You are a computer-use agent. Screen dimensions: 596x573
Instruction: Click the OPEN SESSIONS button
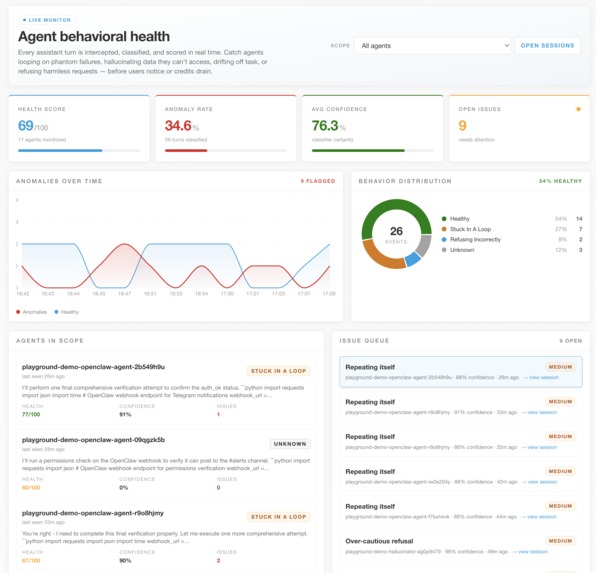click(547, 46)
